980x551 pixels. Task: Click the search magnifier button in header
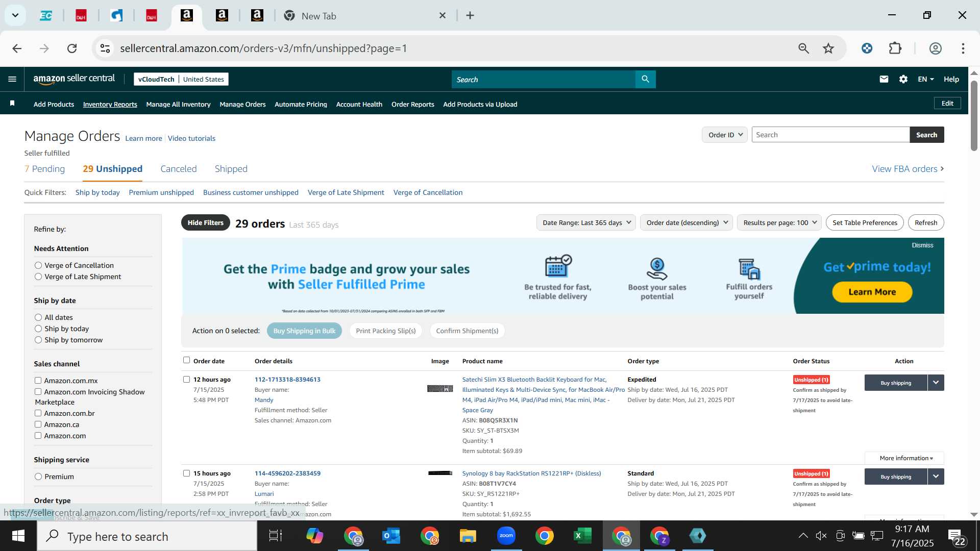(645, 79)
